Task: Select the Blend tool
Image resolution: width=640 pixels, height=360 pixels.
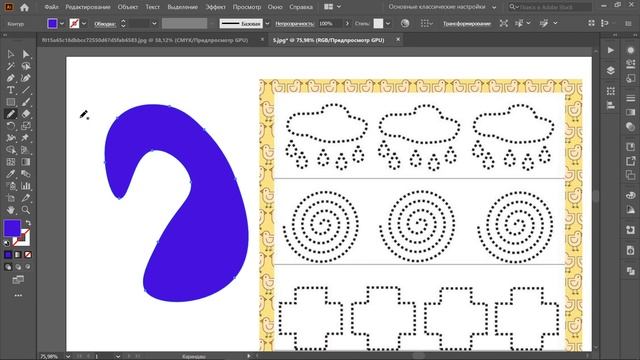Action: point(26,174)
